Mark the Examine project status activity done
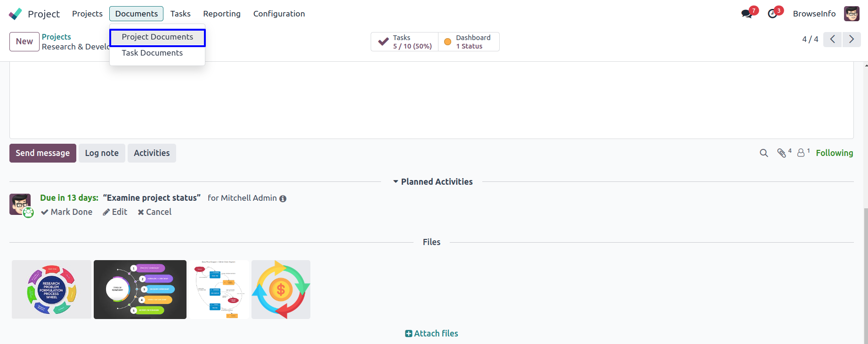Image resolution: width=868 pixels, height=344 pixels. coord(66,212)
